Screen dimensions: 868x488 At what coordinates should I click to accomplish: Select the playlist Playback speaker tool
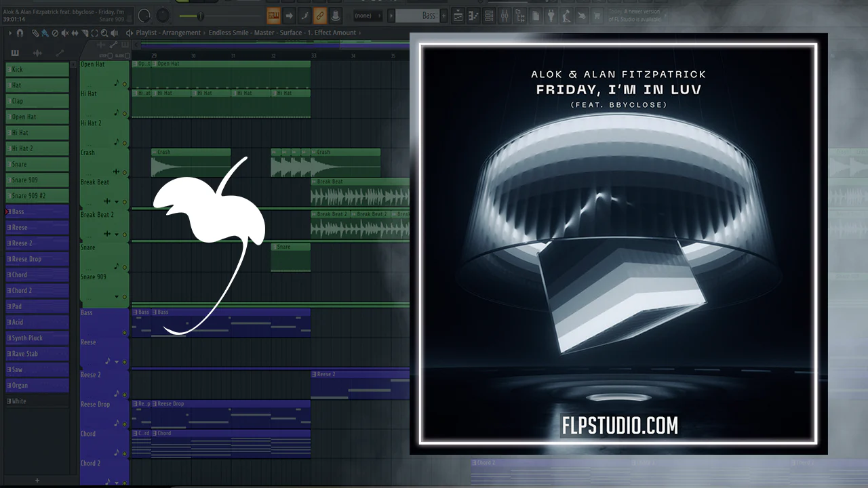click(x=113, y=33)
